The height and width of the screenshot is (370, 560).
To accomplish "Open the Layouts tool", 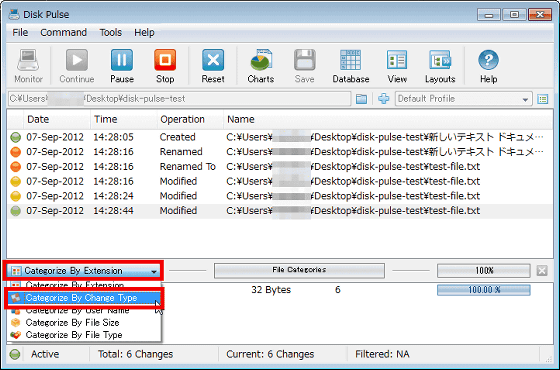I will [x=440, y=66].
